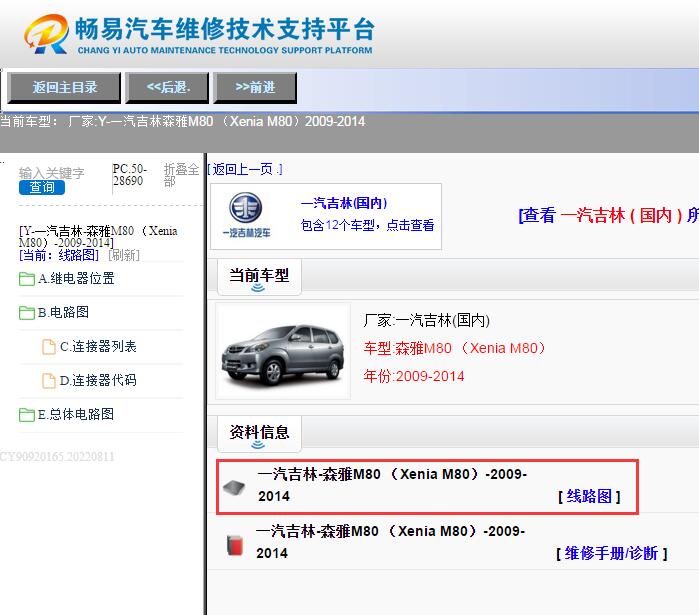Click the Chang Yi platform logo

click(x=199, y=35)
